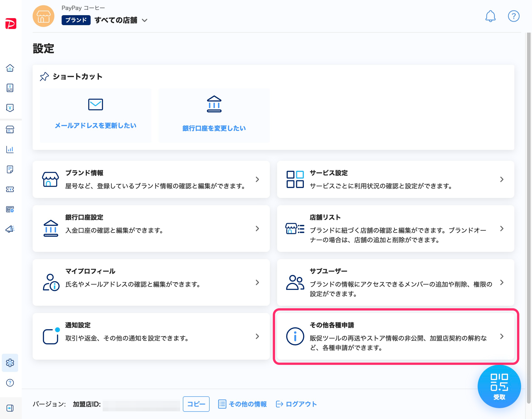Click the vertical page scrollbar

point(529,218)
